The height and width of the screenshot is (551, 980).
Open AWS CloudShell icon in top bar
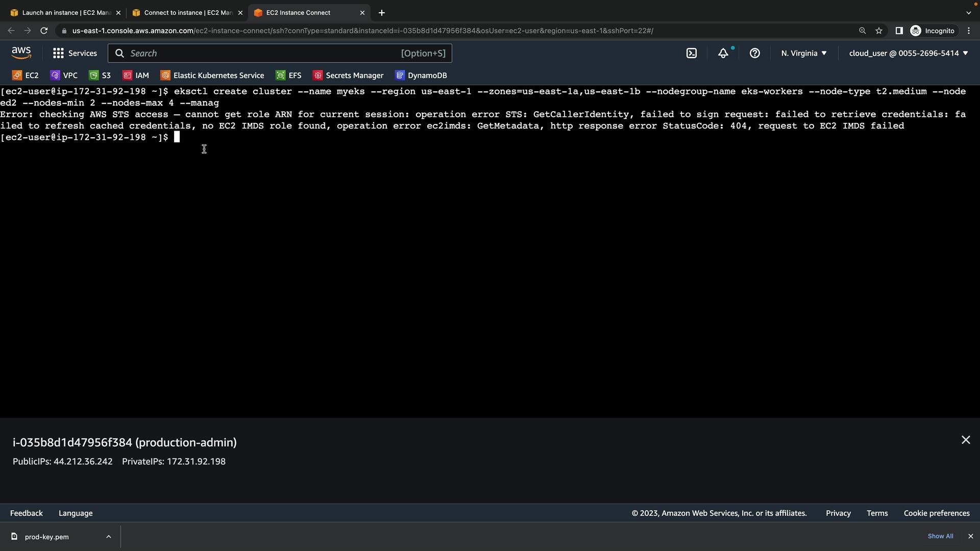[692, 53]
